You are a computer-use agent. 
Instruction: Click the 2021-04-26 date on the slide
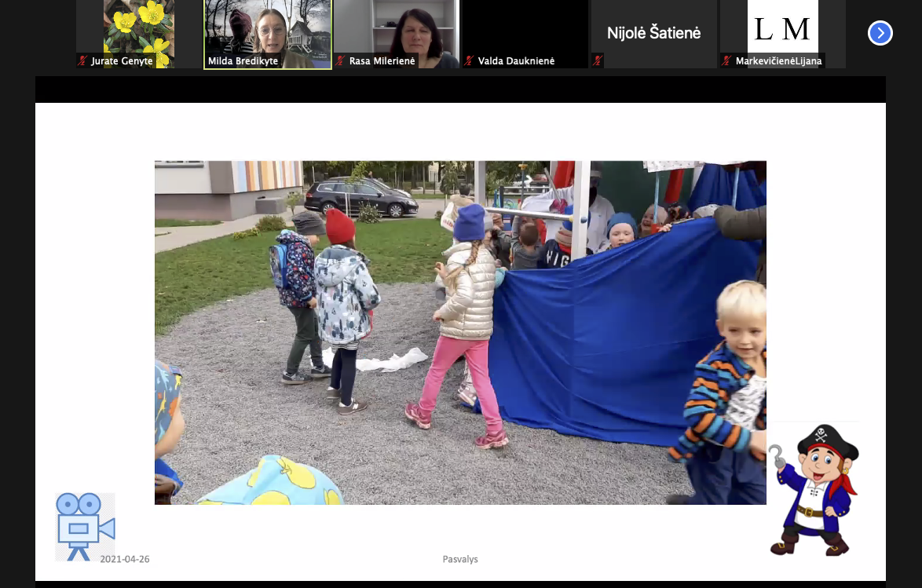(125, 559)
